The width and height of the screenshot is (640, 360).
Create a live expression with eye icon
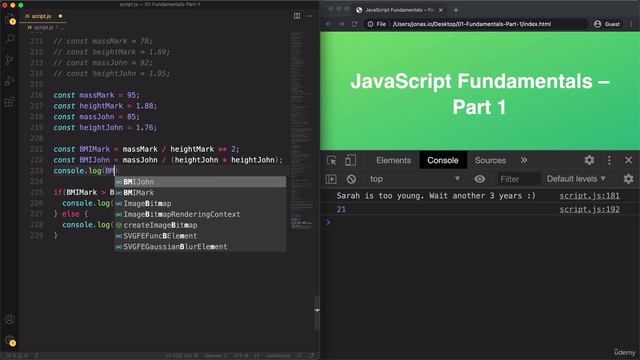480,179
